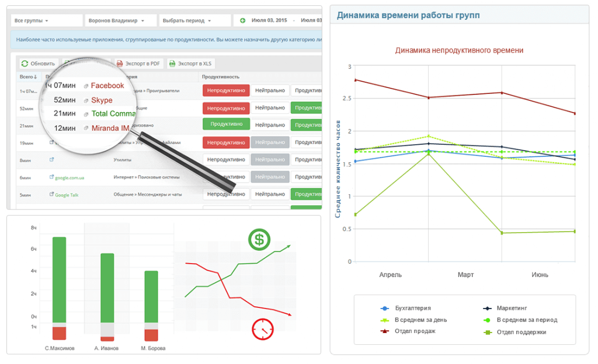The width and height of the screenshot is (598, 364).
Task: Click the green previous-date arrow icon
Action: [242, 20]
